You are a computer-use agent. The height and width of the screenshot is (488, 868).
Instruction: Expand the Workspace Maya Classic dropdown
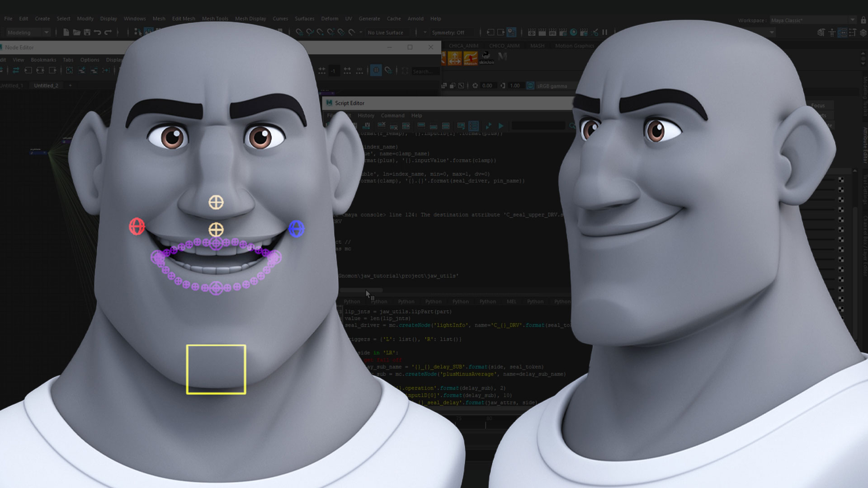coord(852,20)
